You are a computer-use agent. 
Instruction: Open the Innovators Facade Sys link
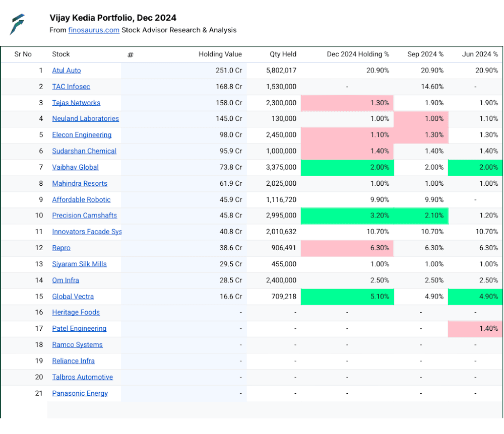click(x=87, y=232)
